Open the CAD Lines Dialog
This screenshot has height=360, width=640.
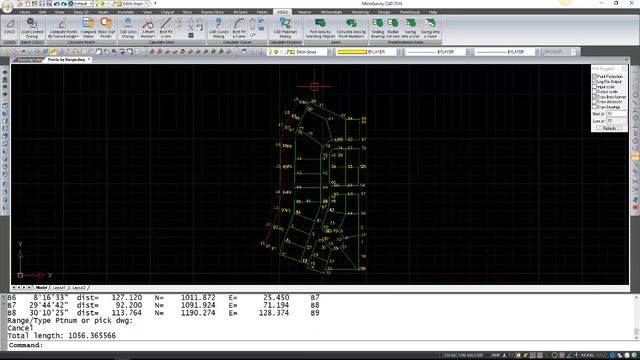tap(128, 27)
